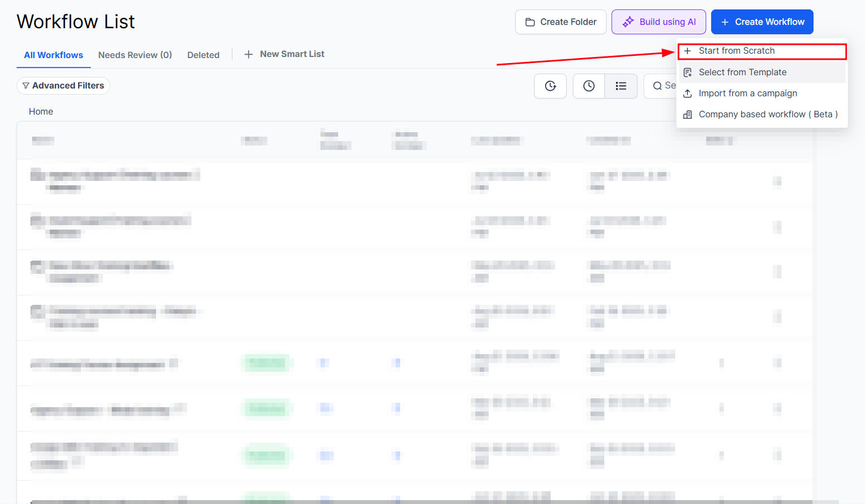The width and height of the screenshot is (865, 504).
Task: Choose Select from Template option
Action: coord(763,72)
